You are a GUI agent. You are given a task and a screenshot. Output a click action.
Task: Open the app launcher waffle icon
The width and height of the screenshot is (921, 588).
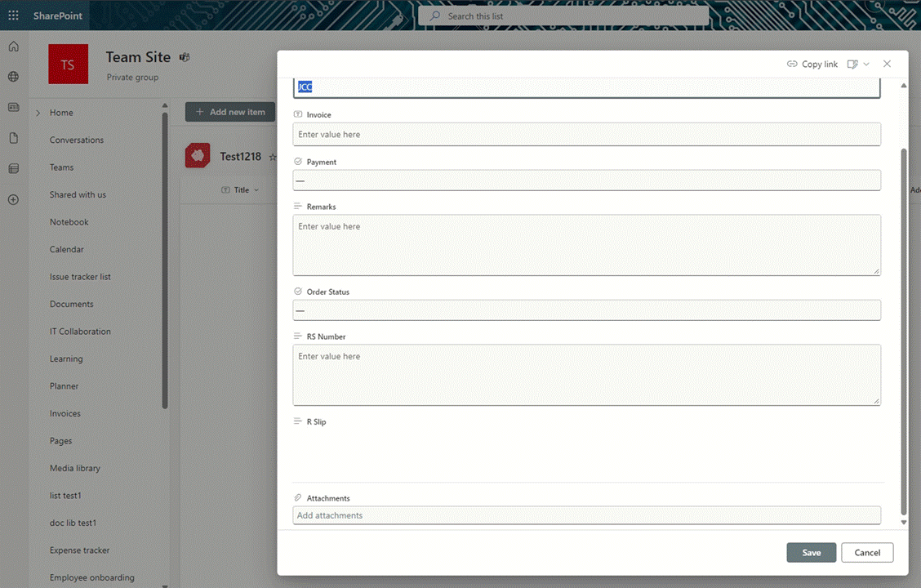(14, 16)
